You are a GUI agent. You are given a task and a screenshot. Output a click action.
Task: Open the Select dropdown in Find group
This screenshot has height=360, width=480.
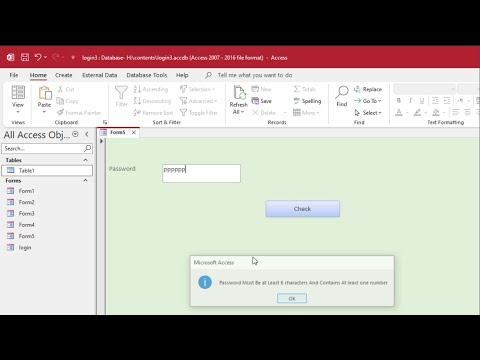(368, 113)
